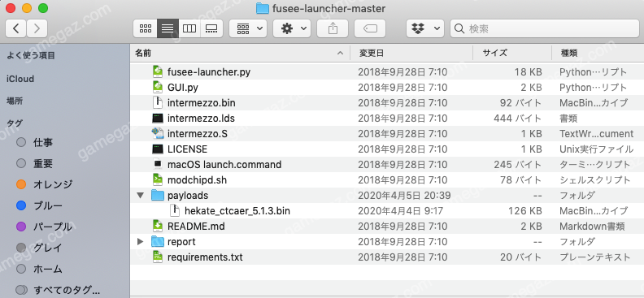Viewport: 644px width, 298px height.
Task: Click the iCloud sidebar heading
Action: 20,79
